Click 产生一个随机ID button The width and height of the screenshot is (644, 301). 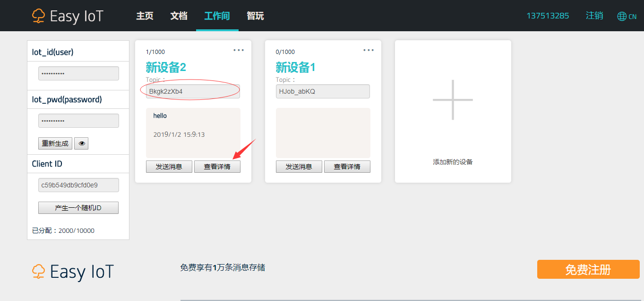pyautogui.click(x=78, y=208)
